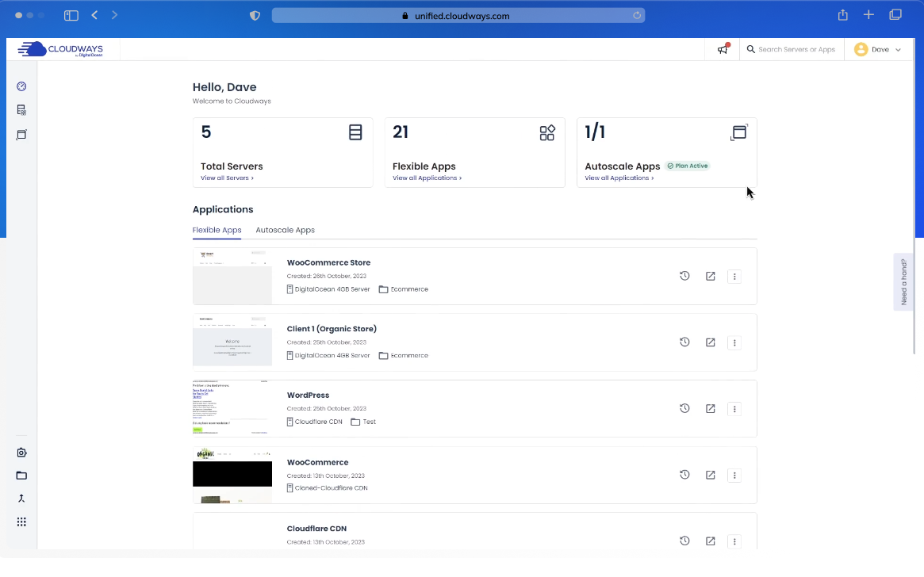Viewport: 924px width, 577px height.
Task: Open Cloudflare CDN app external link icon
Action: [710, 541]
